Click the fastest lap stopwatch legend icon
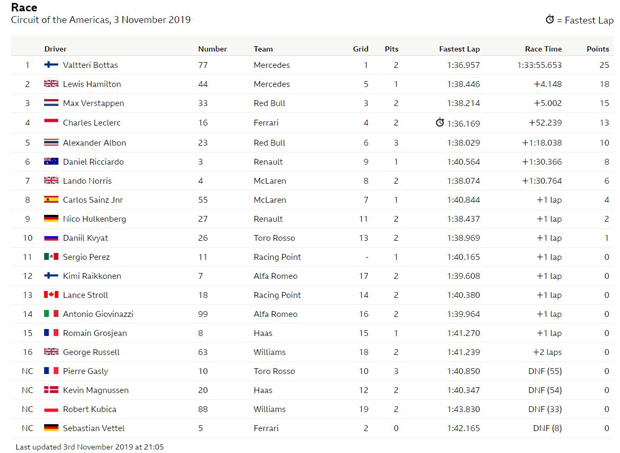The image size is (620, 453). coord(549,20)
